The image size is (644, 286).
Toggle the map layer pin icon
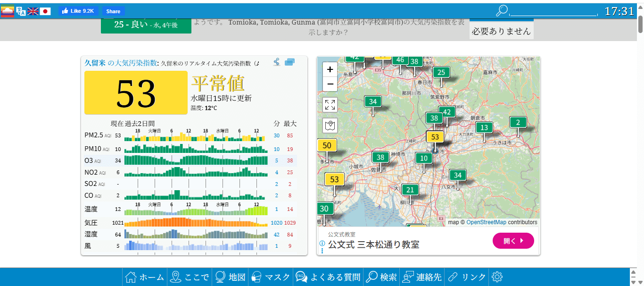330,126
